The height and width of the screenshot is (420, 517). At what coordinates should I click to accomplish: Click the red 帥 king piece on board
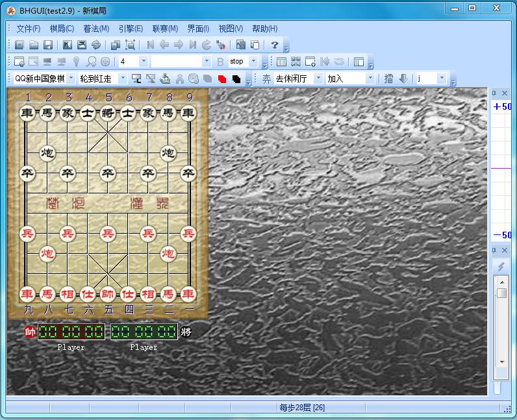108,293
